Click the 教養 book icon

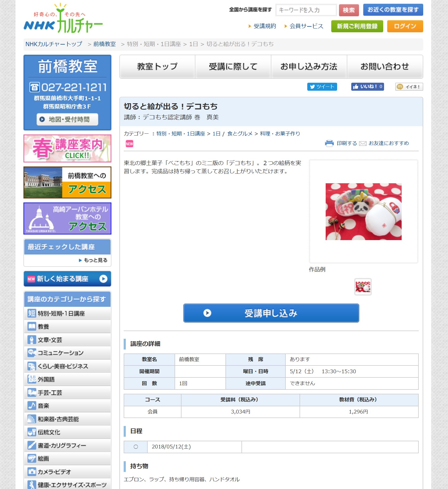(32, 326)
